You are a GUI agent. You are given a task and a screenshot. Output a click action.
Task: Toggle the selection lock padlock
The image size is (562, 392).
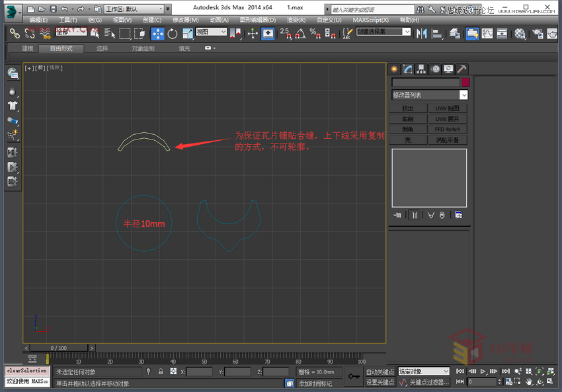161,371
